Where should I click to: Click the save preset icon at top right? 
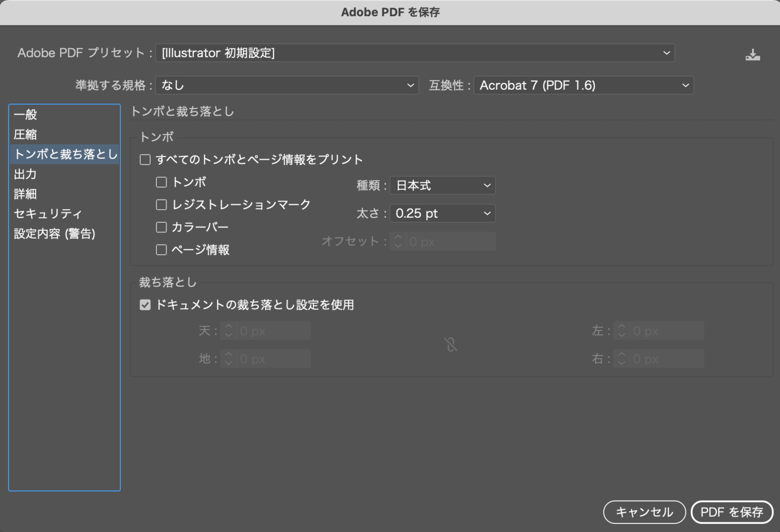(752, 53)
